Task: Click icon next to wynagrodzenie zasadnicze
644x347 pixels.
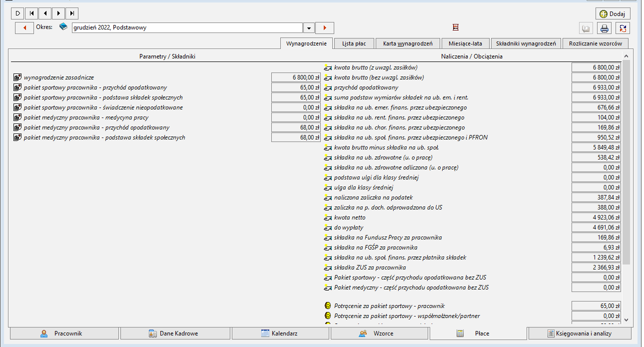Action: [17, 77]
